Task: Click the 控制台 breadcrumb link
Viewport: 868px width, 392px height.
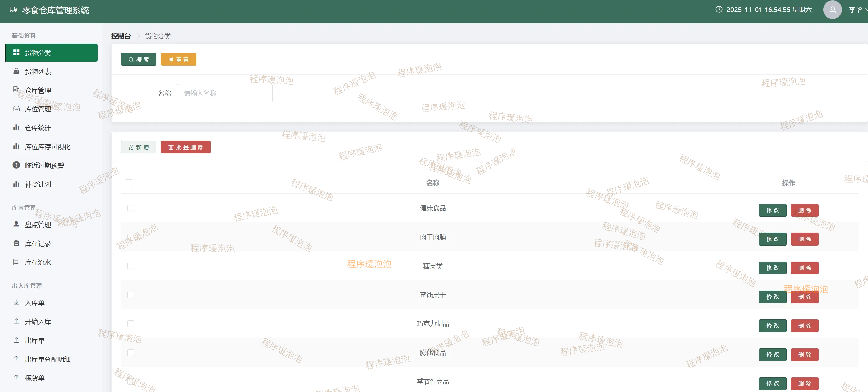Action: pyautogui.click(x=121, y=36)
